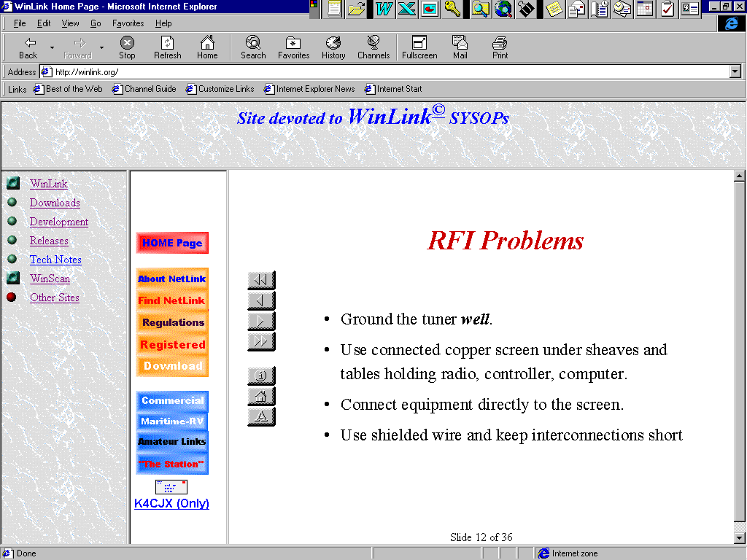Click the Maritime-RV button
This screenshot has height=560, width=747.
point(172,421)
